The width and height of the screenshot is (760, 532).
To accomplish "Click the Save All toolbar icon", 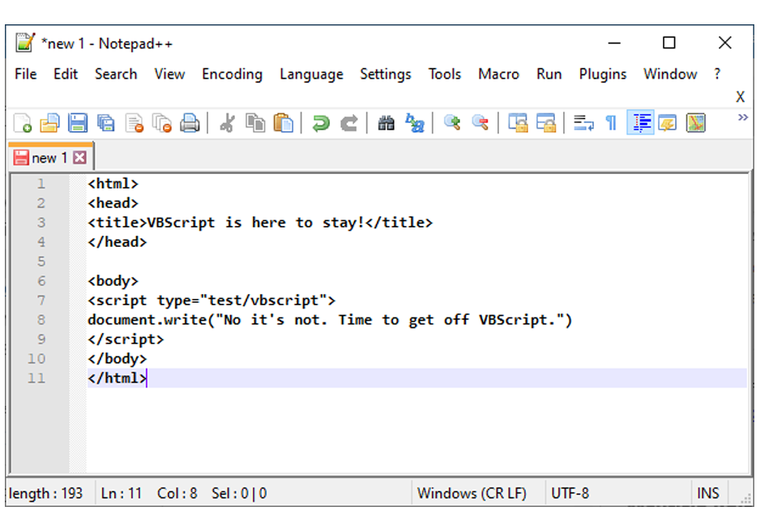I will click(x=105, y=123).
